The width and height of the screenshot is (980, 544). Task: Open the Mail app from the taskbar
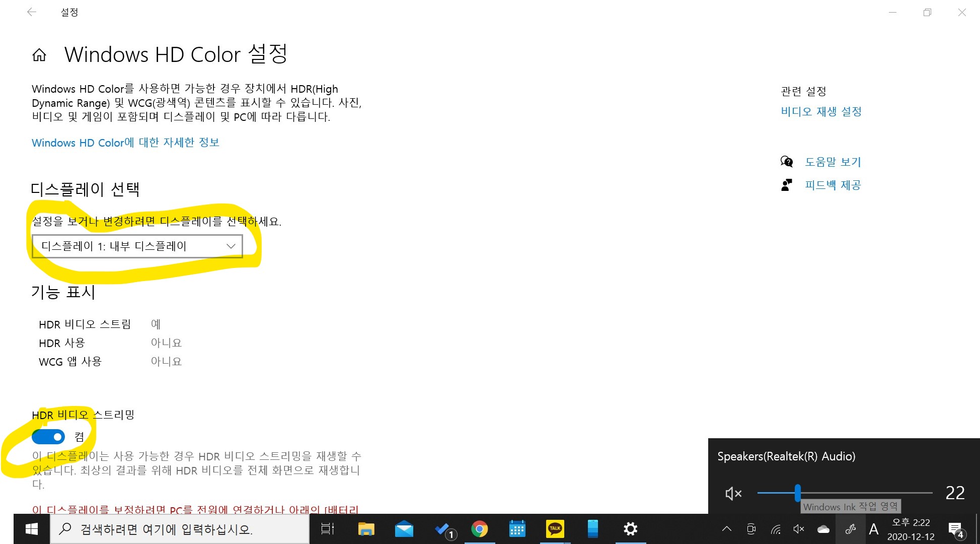[404, 529]
